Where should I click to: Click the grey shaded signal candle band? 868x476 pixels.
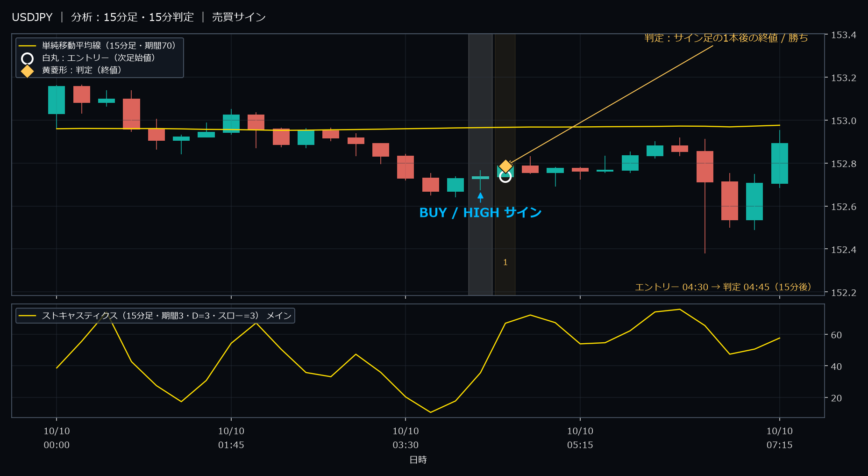pos(480,164)
